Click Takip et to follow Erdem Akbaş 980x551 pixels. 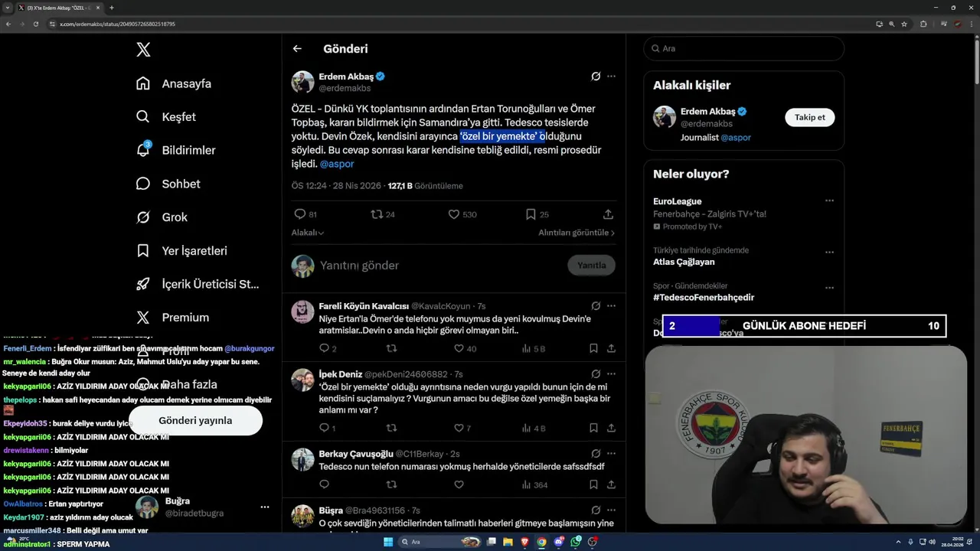(809, 117)
